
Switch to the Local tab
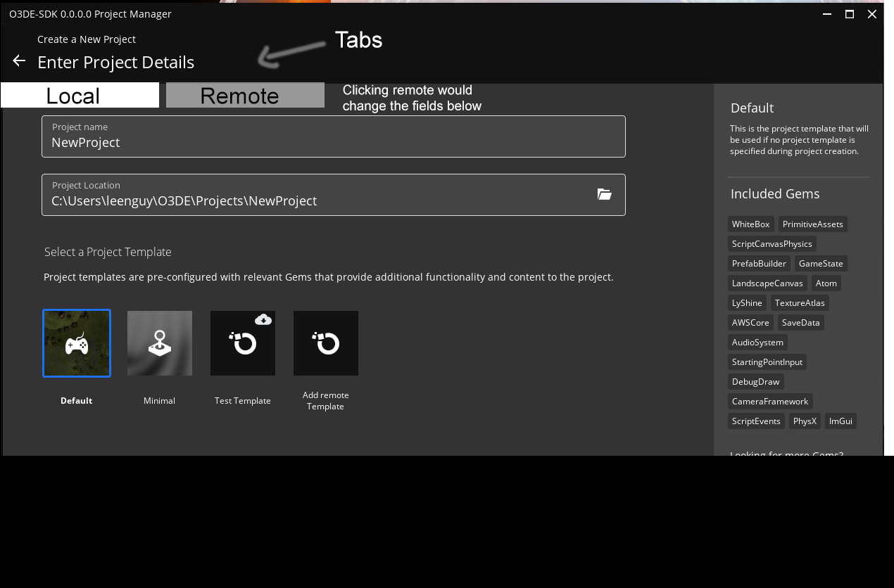coord(79,94)
